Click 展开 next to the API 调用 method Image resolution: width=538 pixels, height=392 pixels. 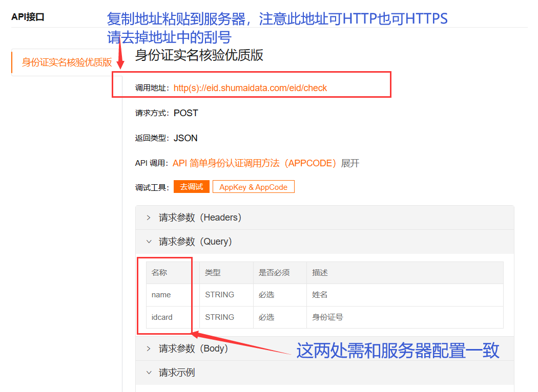pos(350,163)
